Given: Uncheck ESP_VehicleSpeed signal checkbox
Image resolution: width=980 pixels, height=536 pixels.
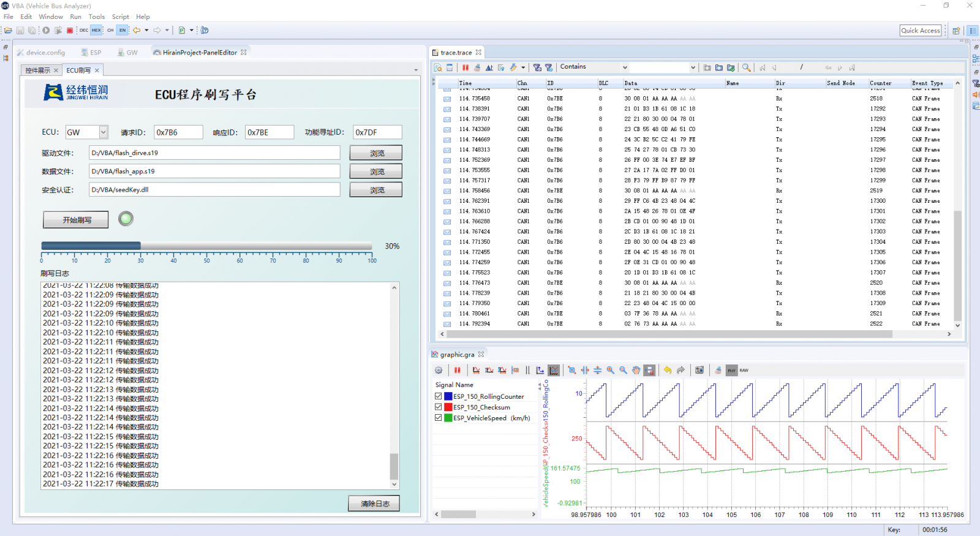Looking at the screenshot, I should 439,418.
